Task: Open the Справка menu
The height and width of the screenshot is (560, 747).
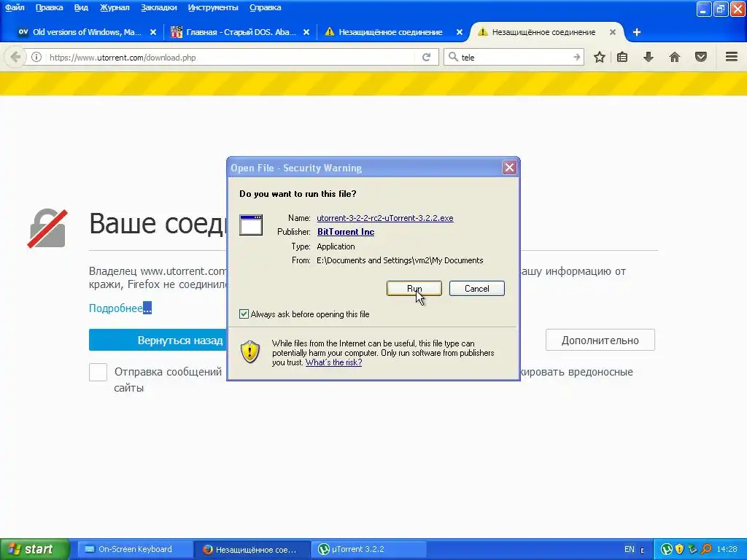Action: [266, 7]
